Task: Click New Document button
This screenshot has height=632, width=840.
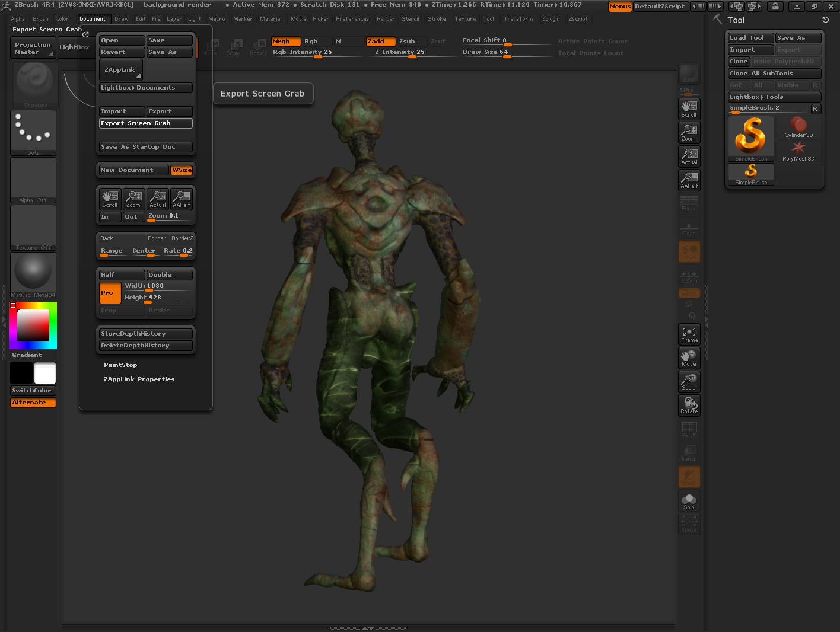Action: point(134,170)
